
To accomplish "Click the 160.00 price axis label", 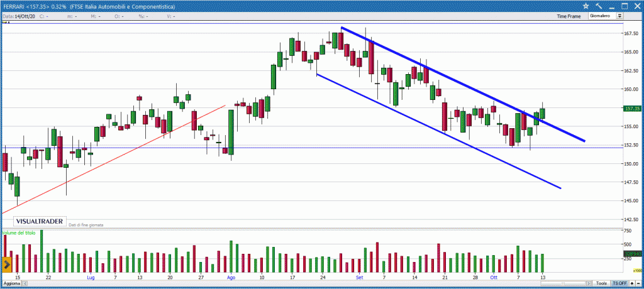I will pyautogui.click(x=631, y=89).
